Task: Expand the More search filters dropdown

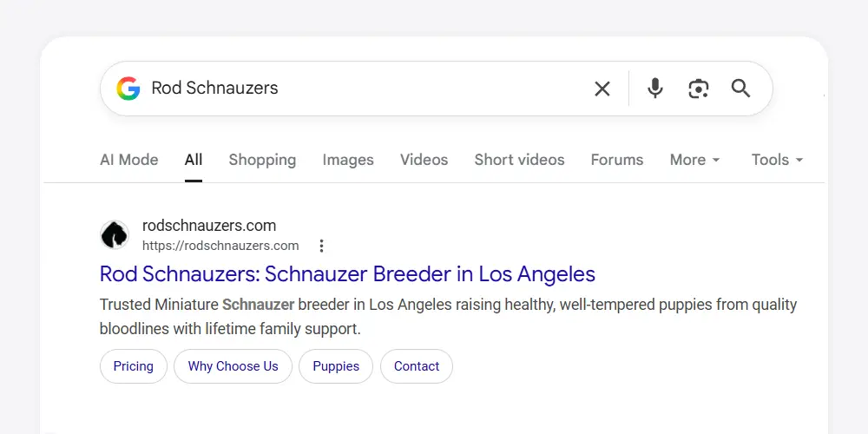Action: click(x=694, y=160)
